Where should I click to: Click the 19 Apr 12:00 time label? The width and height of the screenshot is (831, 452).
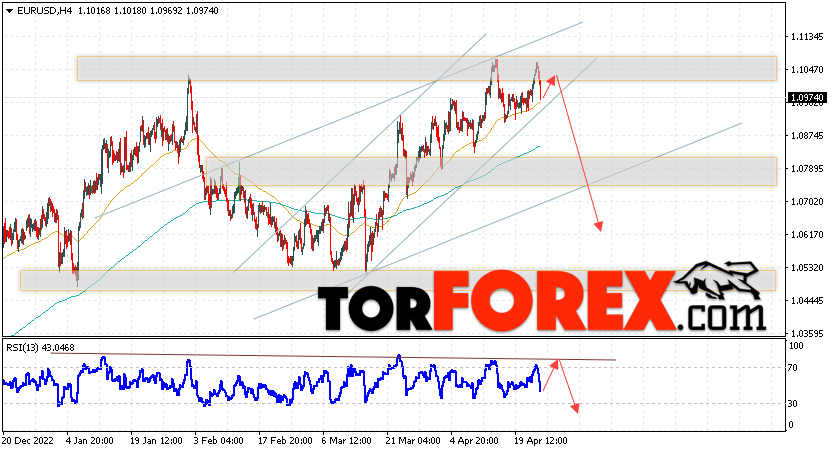tap(541, 441)
